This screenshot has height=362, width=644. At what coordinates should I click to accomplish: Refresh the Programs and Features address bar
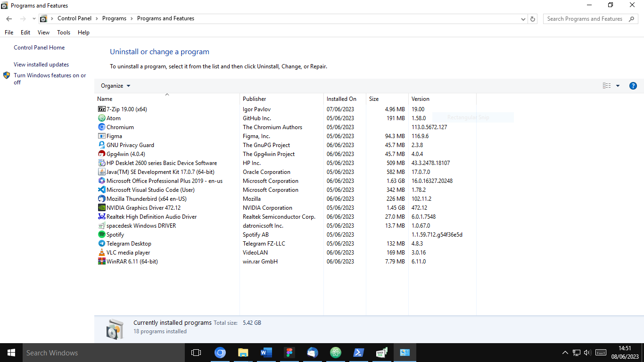(x=533, y=19)
